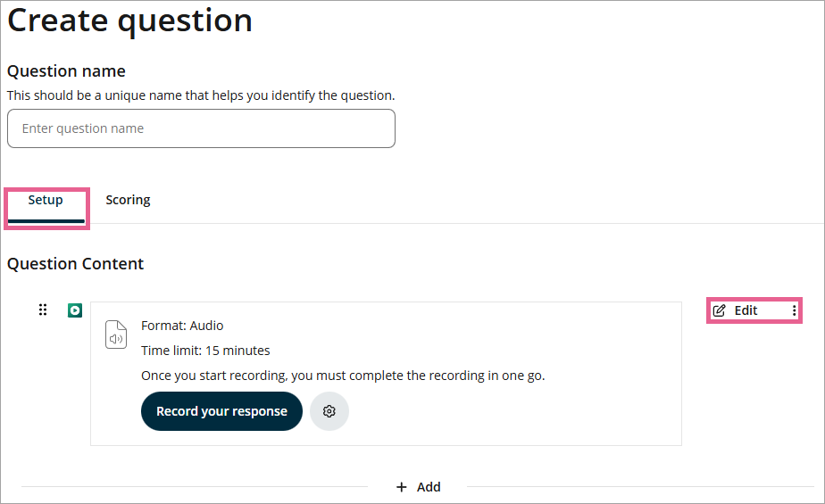
Task: Focus the Enter question name field
Action: (201, 128)
